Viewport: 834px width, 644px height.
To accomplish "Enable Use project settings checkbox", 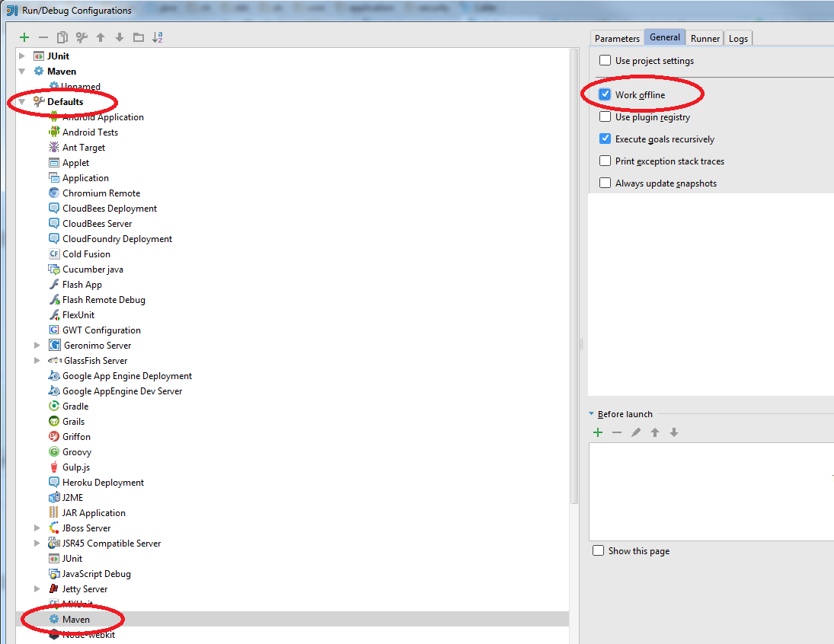I will [x=605, y=60].
